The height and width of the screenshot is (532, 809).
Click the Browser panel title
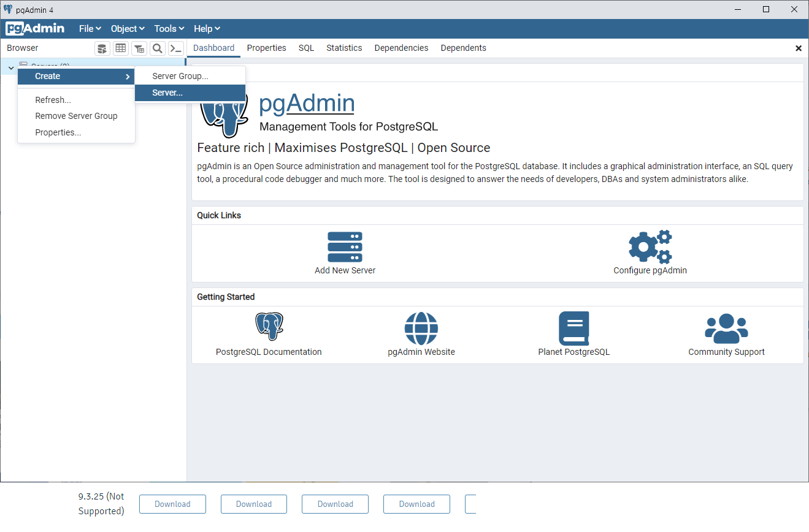[x=23, y=48]
